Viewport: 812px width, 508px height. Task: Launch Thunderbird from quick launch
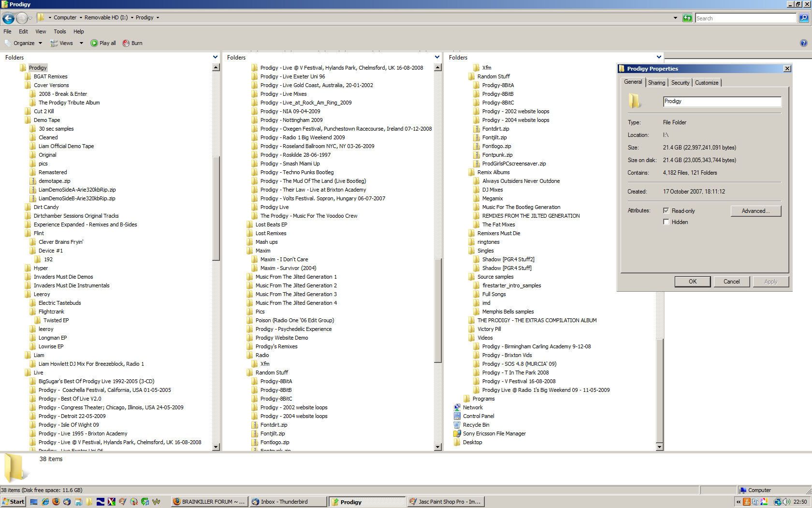pos(67,502)
